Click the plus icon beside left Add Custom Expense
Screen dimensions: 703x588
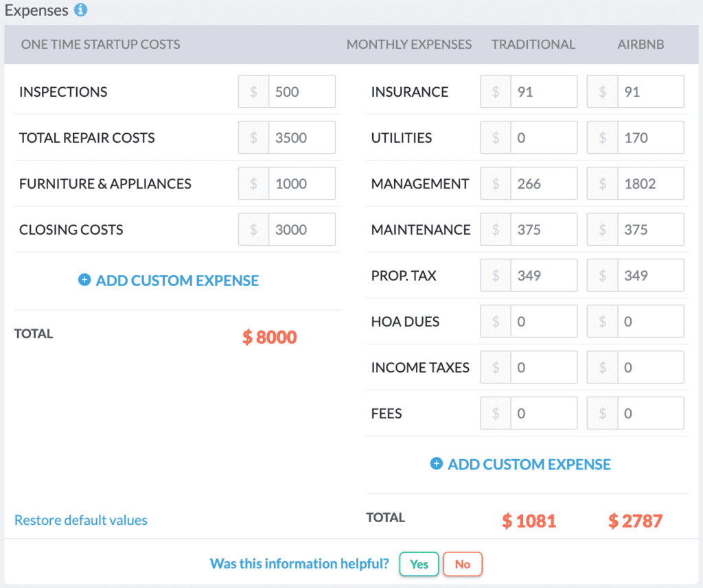(84, 281)
